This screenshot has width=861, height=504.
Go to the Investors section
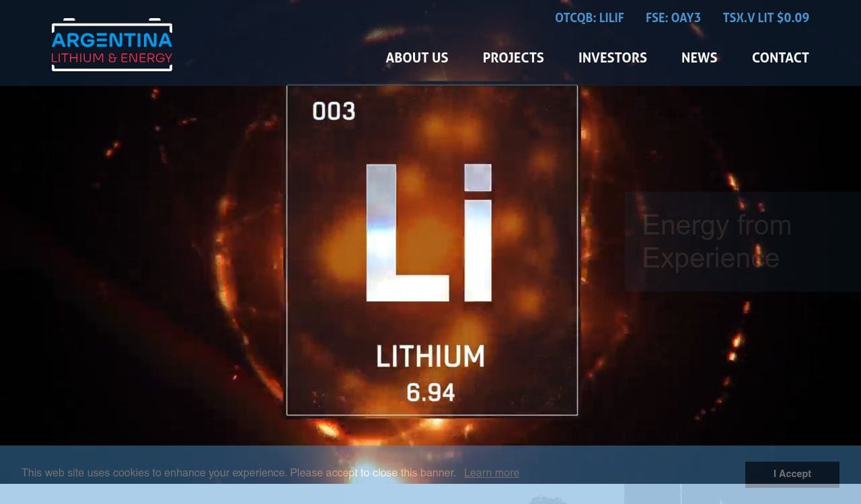612,58
